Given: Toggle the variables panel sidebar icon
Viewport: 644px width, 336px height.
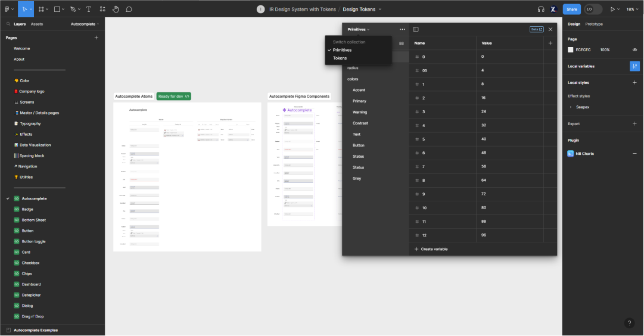Looking at the screenshot, I should (416, 29).
